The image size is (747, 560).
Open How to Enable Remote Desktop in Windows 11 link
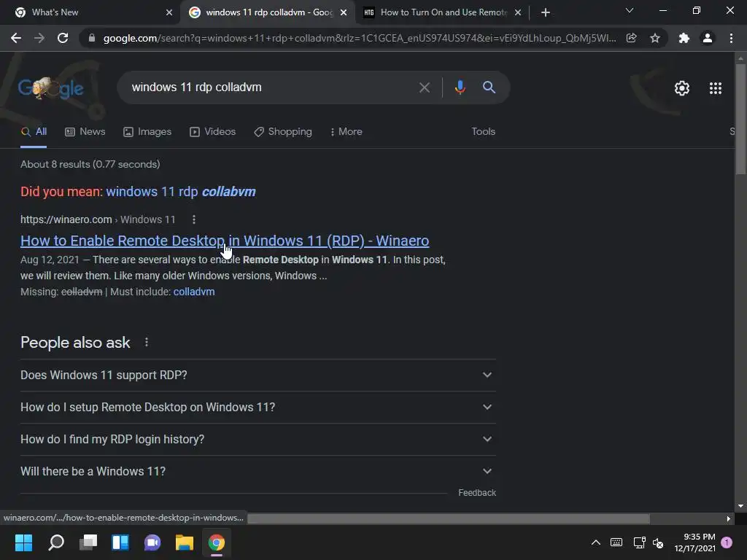225,241
